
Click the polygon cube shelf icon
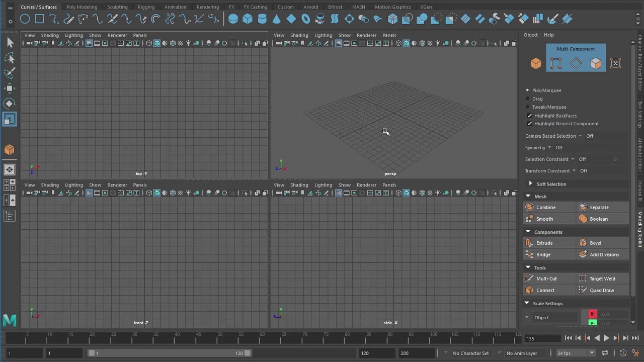tap(247, 19)
